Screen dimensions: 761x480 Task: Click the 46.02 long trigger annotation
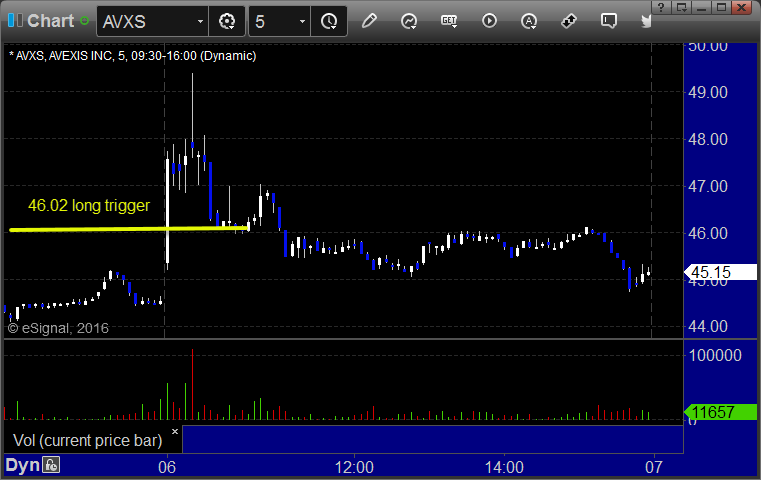(x=89, y=205)
